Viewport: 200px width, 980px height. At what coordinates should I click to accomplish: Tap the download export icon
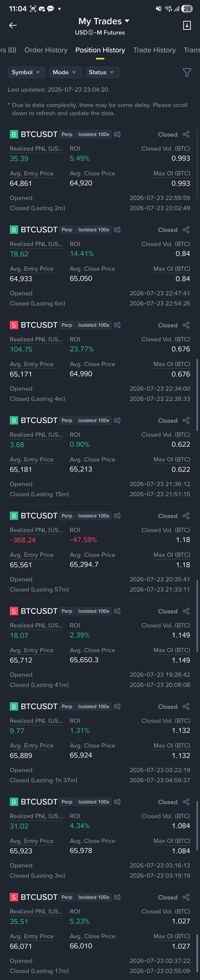pos(187,26)
